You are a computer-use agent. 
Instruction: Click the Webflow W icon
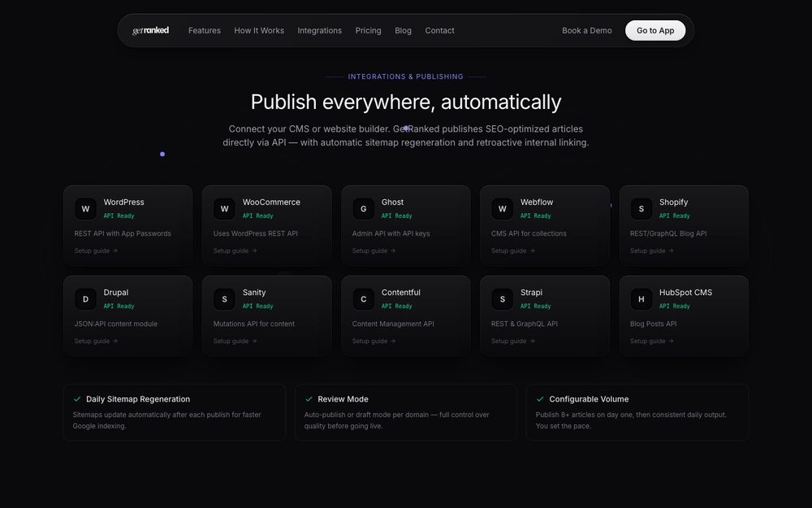coord(503,209)
